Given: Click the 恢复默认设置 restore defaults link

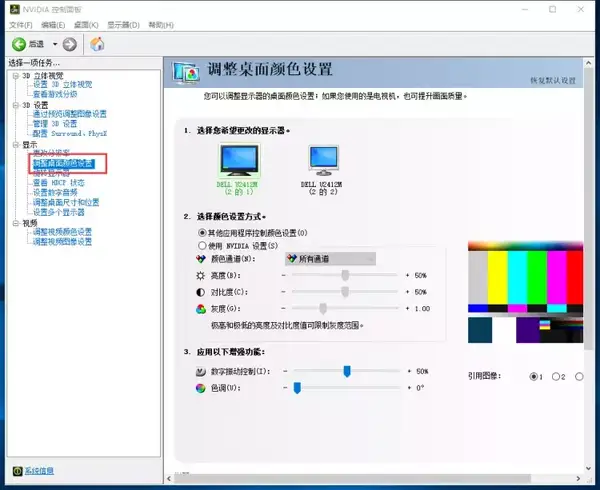Looking at the screenshot, I should (553, 80).
